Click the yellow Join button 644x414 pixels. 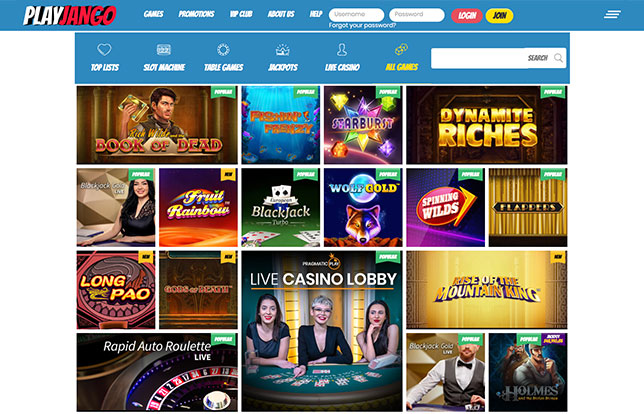[x=499, y=16]
